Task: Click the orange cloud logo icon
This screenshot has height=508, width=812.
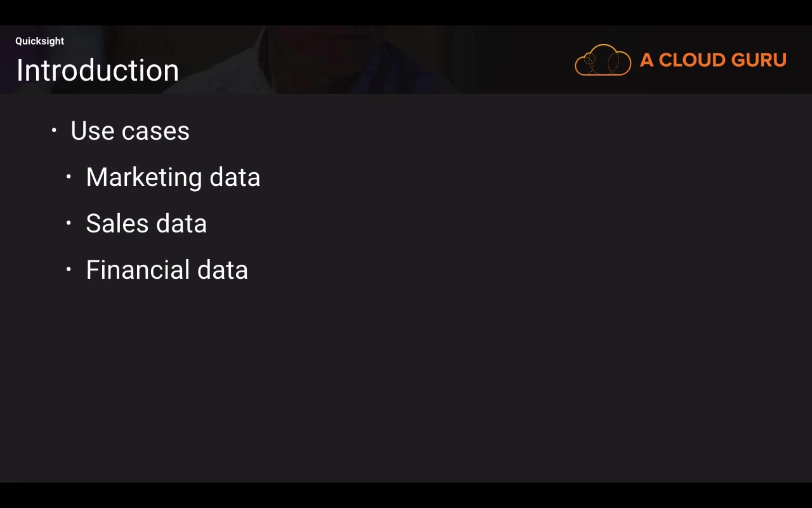Action: 603,60
